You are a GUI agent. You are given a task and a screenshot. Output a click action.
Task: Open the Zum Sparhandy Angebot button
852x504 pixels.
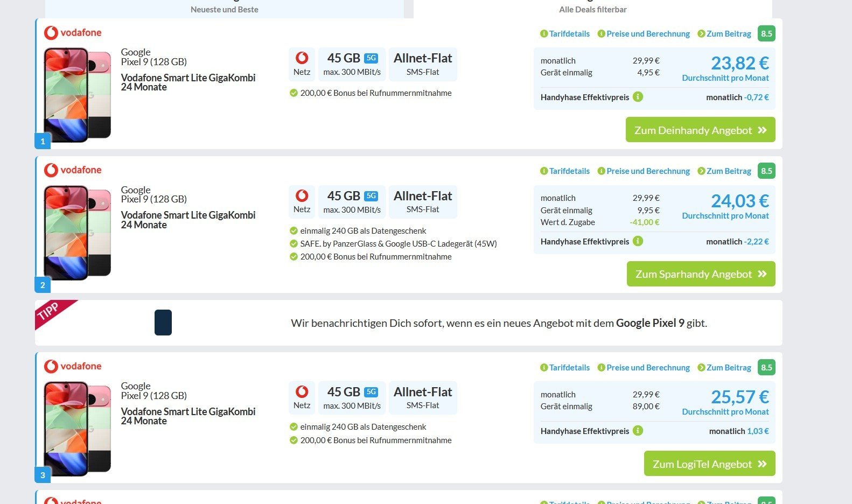[701, 274]
